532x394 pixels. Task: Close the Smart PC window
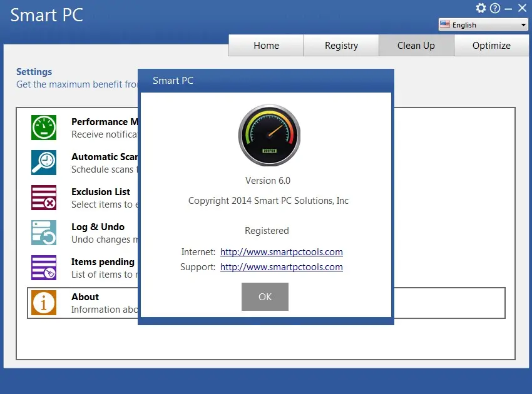point(522,8)
